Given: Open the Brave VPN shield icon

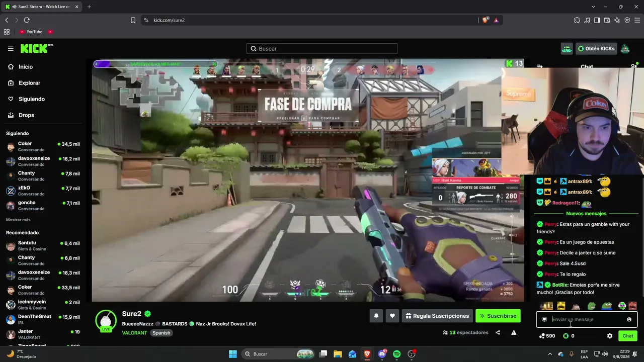Looking at the screenshot, I should coord(627,20).
